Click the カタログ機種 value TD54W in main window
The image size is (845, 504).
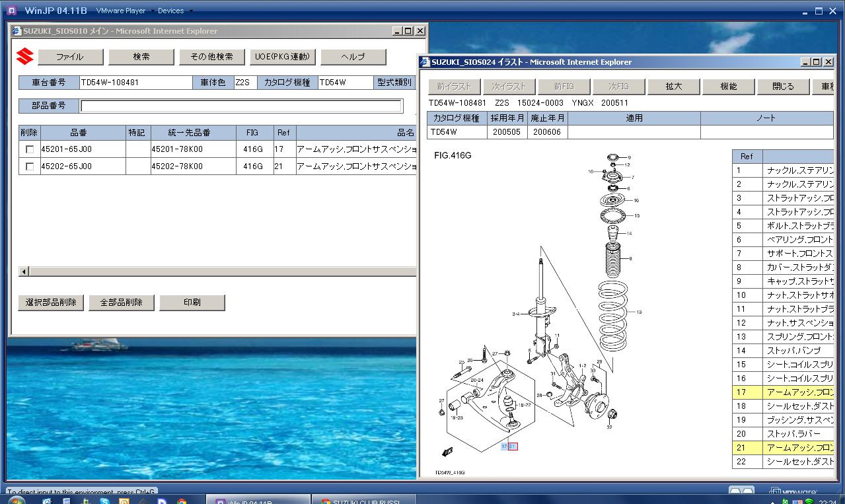coord(345,83)
